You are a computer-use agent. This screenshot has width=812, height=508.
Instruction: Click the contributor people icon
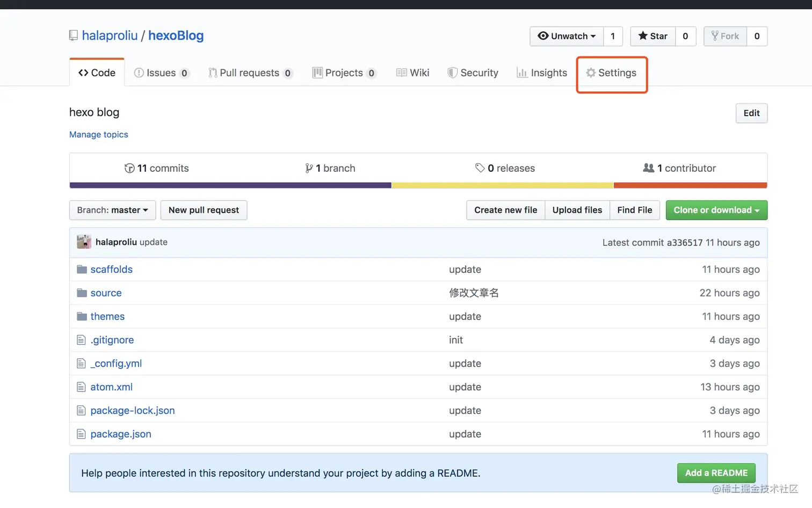[x=649, y=168]
